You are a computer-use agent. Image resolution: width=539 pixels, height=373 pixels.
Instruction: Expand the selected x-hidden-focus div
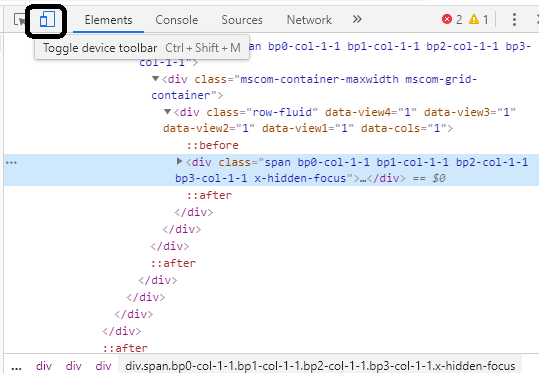(179, 161)
